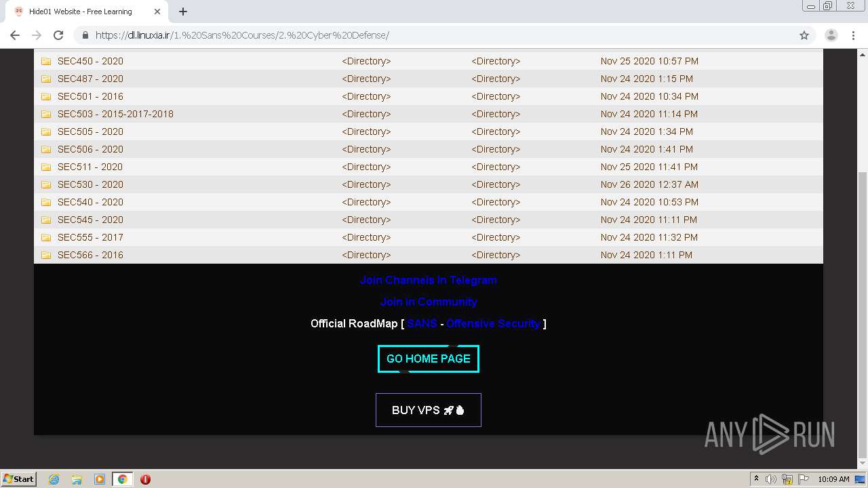
Task: Switch to Chrome taskbar button
Action: tap(122, 479)
